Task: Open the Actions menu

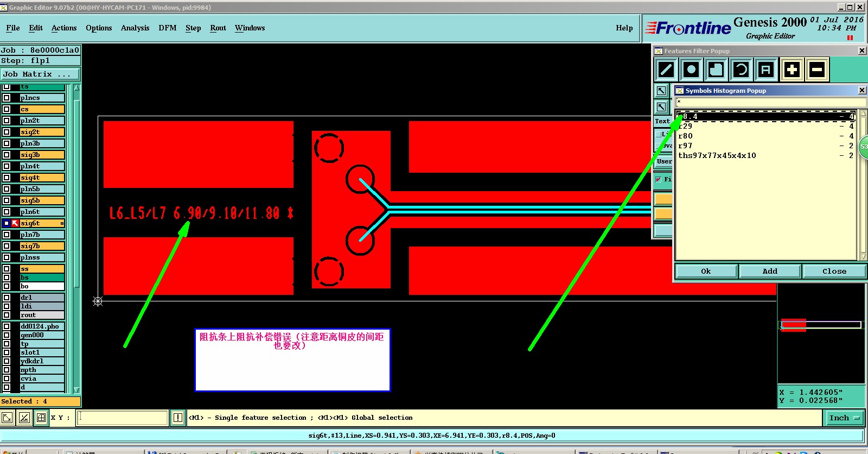Action: (64, 28)
